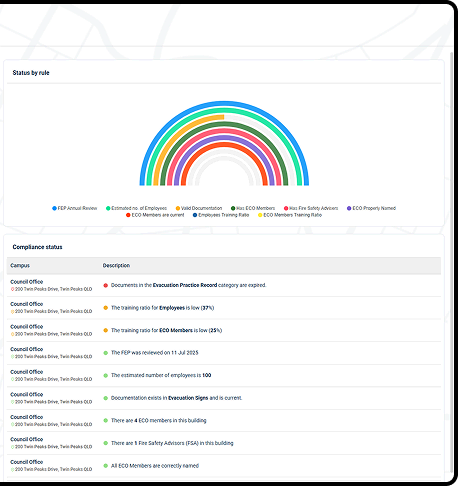Screen dimensions: 458x486
Task: Click the location pin in the correctly named row
Action: tap(12, 469)
